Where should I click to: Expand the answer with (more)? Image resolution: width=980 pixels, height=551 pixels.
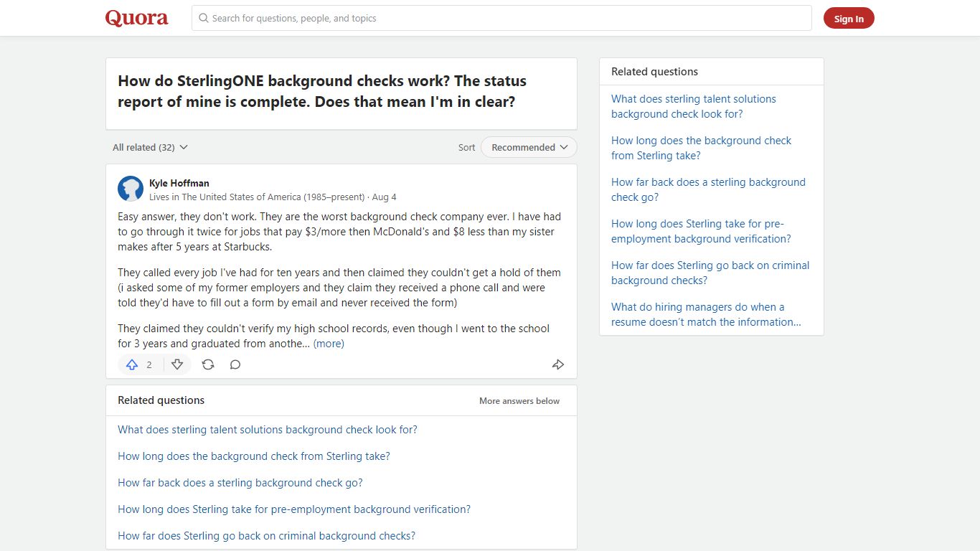[x=329, y=344]
